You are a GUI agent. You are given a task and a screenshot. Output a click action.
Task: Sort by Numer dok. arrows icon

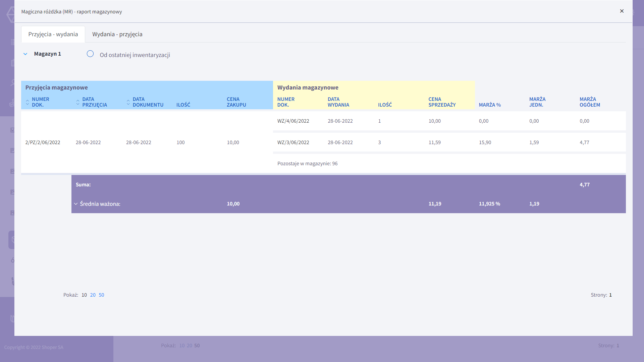point(28,102)
